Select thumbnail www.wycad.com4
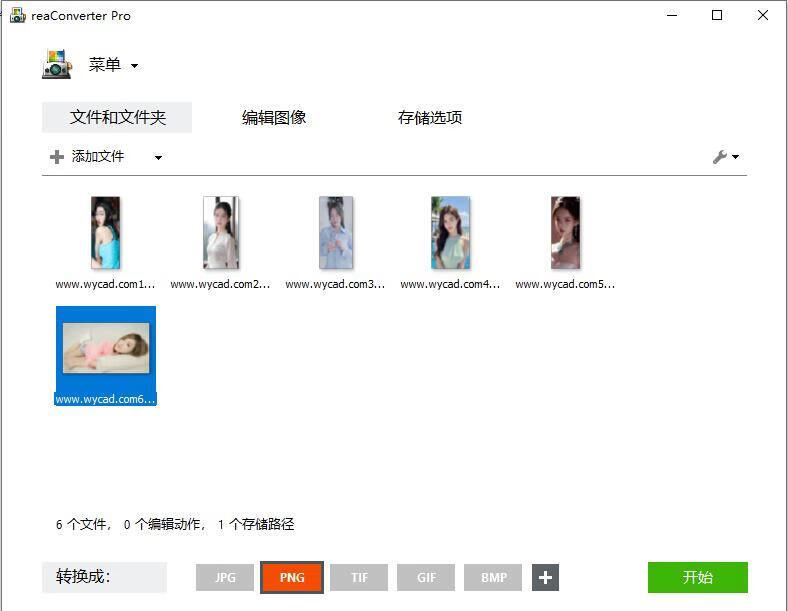This screenshot has width=788, height=611. pyautogui.click(x=450, y=233)
